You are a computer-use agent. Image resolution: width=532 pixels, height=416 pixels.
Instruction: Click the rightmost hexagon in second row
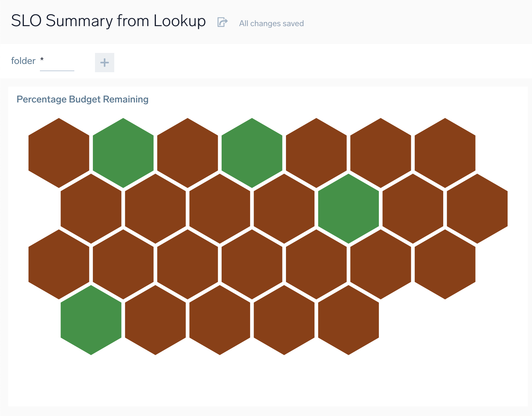477,209
